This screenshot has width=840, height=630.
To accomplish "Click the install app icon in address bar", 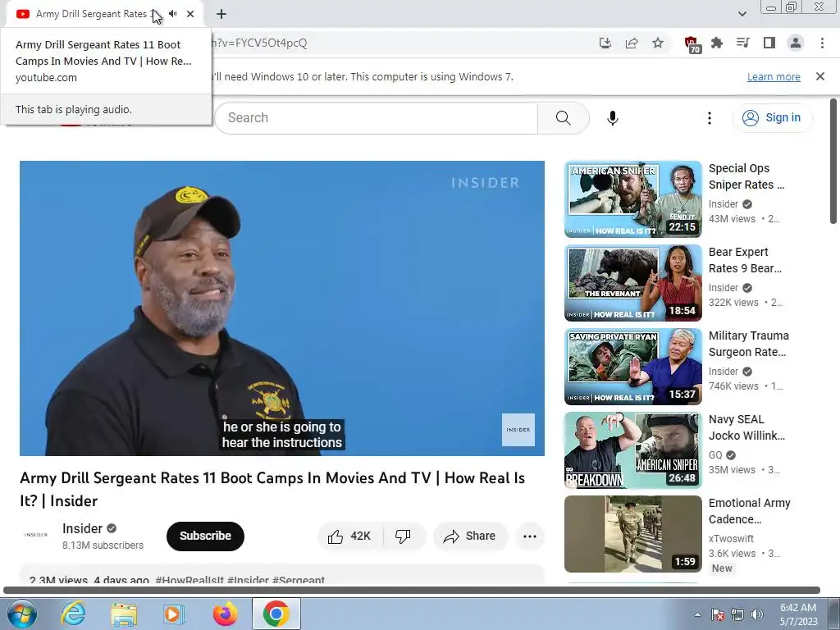I will (605, 43).
